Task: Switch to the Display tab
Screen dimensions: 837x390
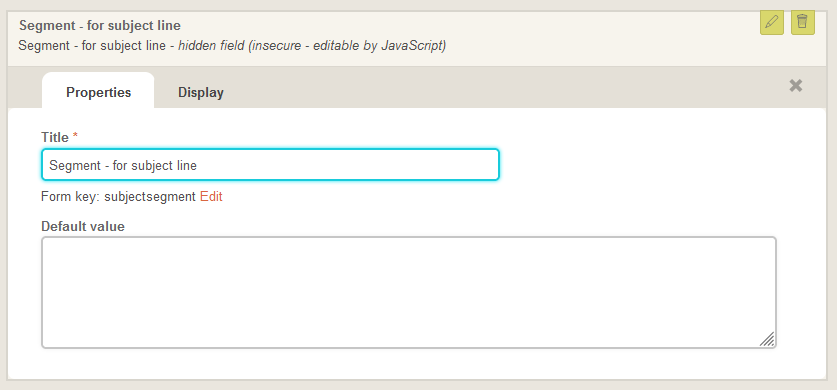Action: (201, 92)
